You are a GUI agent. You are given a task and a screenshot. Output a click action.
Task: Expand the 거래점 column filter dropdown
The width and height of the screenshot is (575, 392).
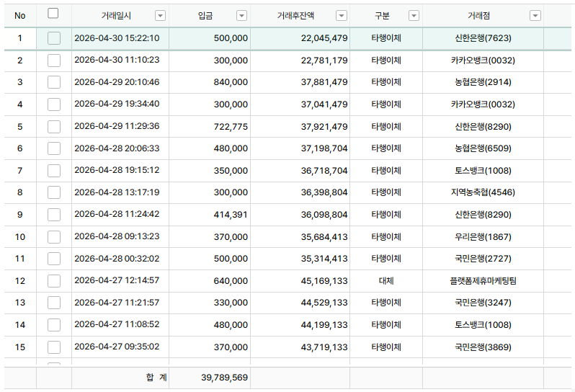coord(535,16)
